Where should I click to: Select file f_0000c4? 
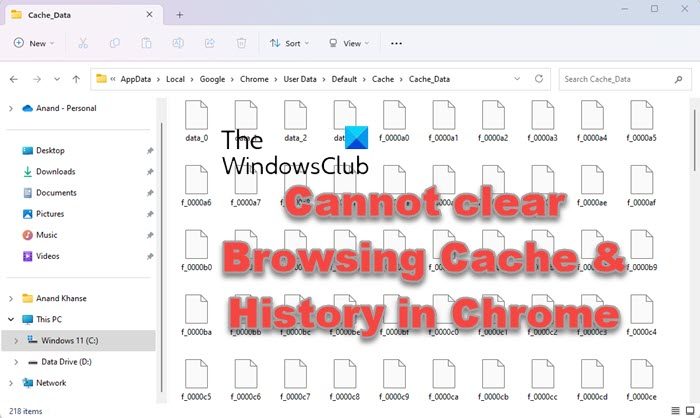pyautogui.click(x=642, y=315)
